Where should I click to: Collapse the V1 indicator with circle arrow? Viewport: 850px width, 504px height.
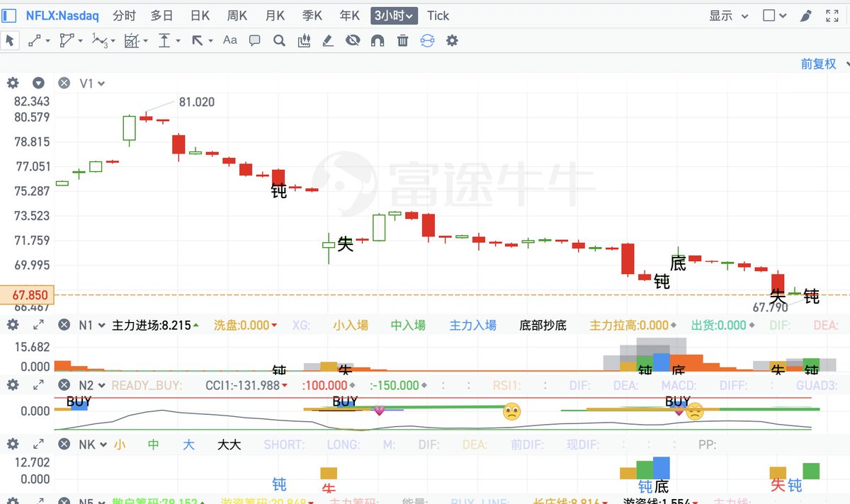(x=38, y=84)
